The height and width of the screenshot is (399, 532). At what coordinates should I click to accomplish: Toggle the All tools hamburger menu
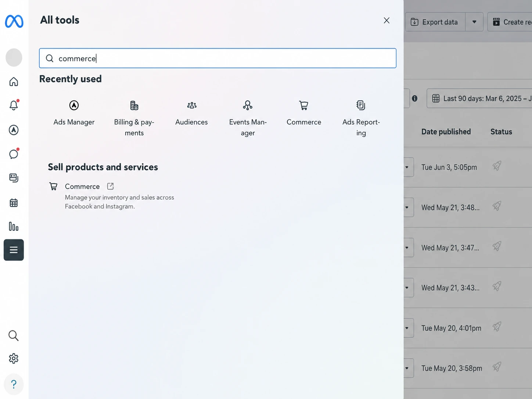coord(14,250)
